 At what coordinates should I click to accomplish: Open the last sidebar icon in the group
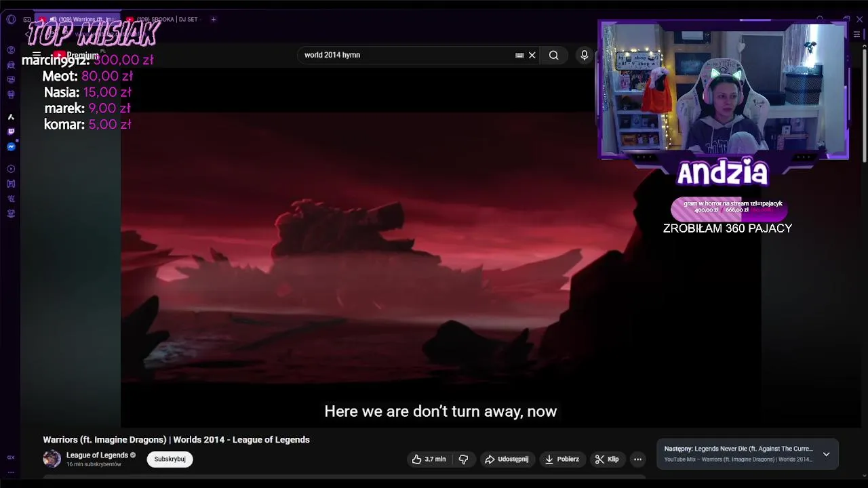[11, 213]
